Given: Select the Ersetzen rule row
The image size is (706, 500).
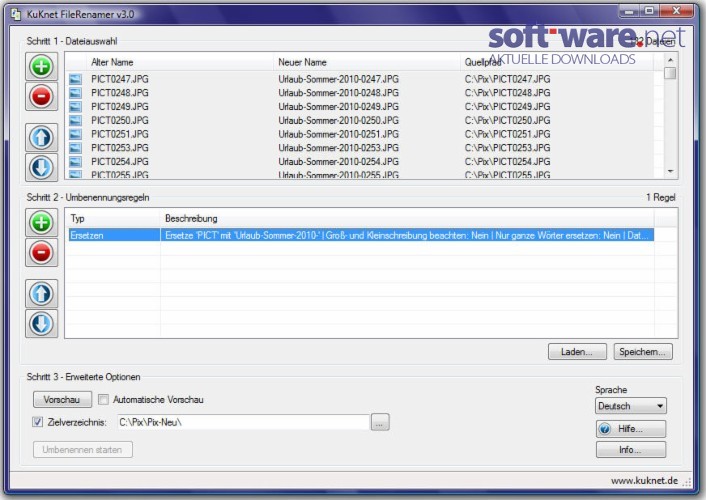Looking at the screenshot, I should pos(360,235).
